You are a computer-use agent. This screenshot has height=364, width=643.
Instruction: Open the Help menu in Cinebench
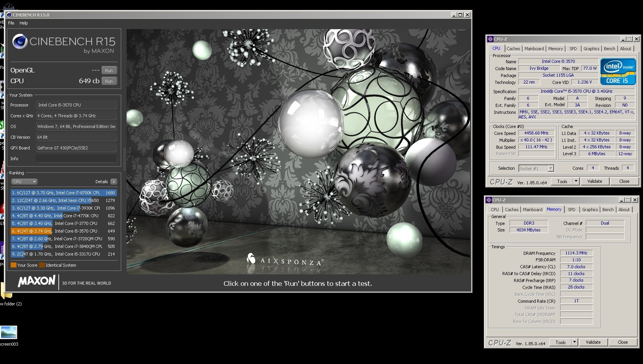[x=24, y=23]
